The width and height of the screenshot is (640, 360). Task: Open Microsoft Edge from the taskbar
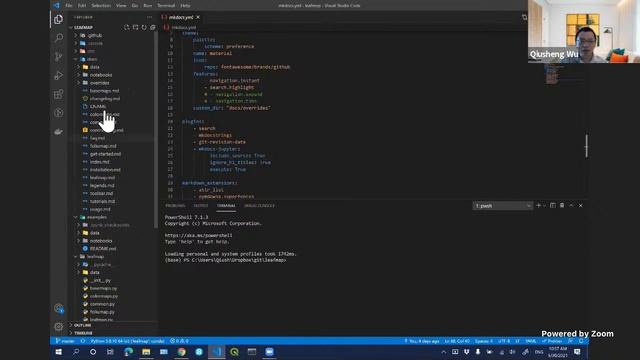(x=129, y=352)
